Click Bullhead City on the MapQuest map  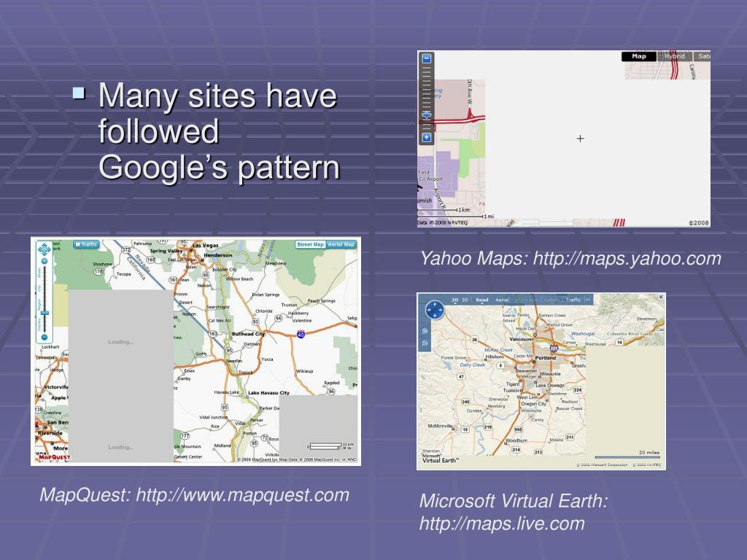coord(248,334)
